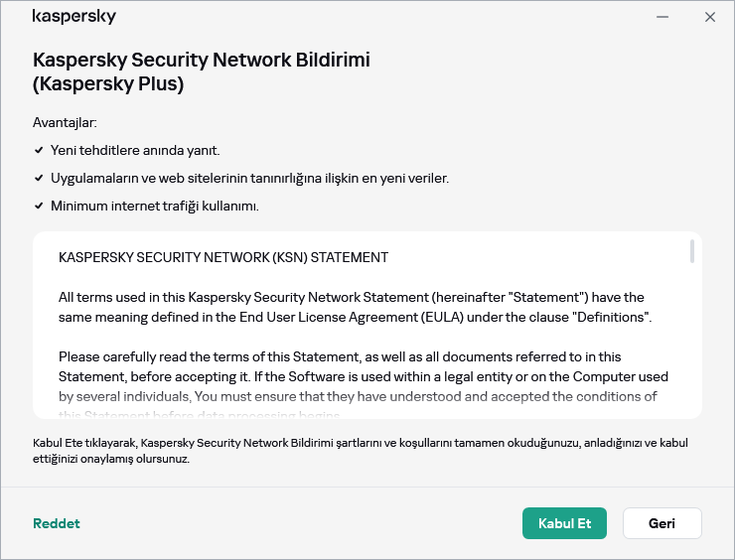735x560 pixels.
Task: Click checkmark beside "Minimum internet trafiği kullanımı"
Action: click(39, 206)
